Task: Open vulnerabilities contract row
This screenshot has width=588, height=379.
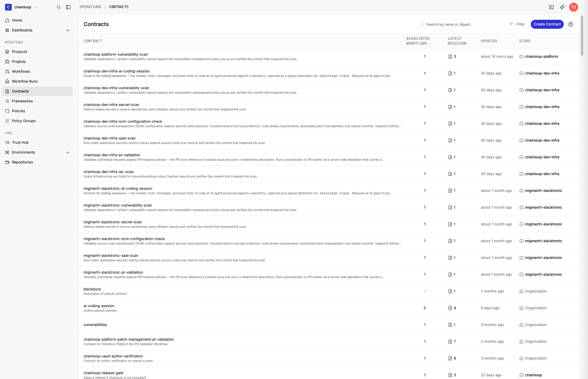Action: (329, 325)
